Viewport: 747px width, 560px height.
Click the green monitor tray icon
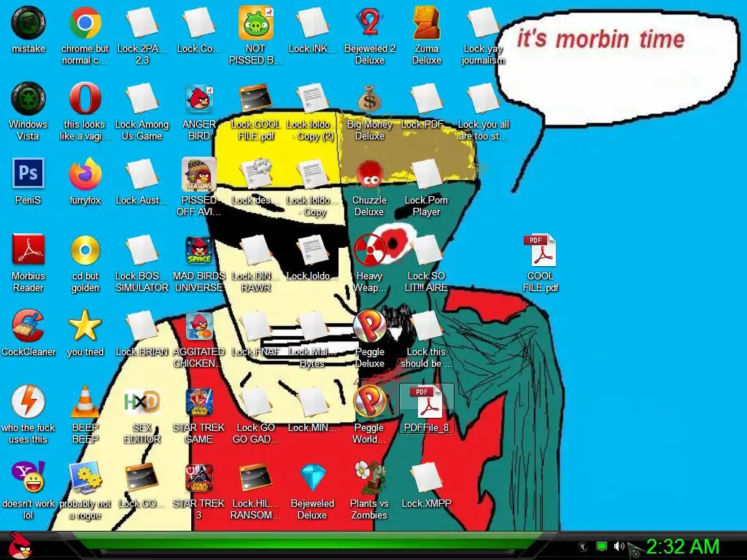(602, 546)
